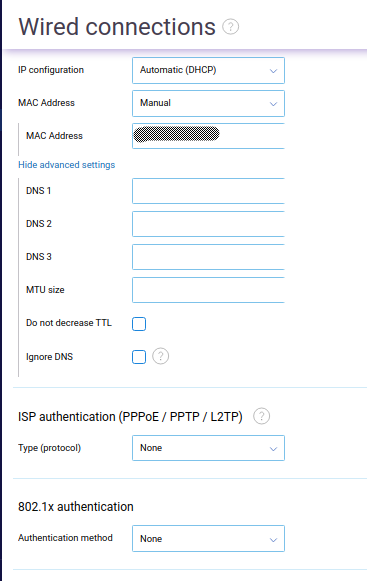The height and width of the screenshot is (581, 367).
Task: Focus the MTU size input field
Action: (x=208, y=290)
